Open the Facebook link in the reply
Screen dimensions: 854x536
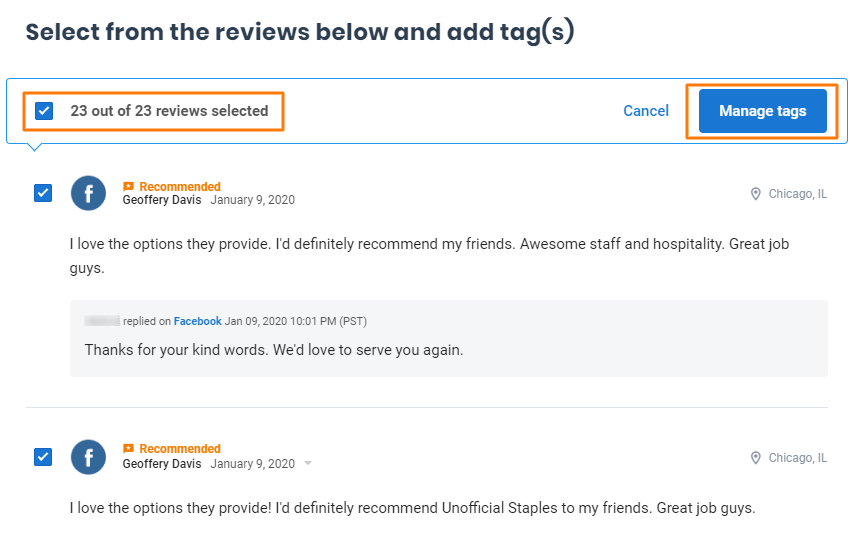coord(197,321)
